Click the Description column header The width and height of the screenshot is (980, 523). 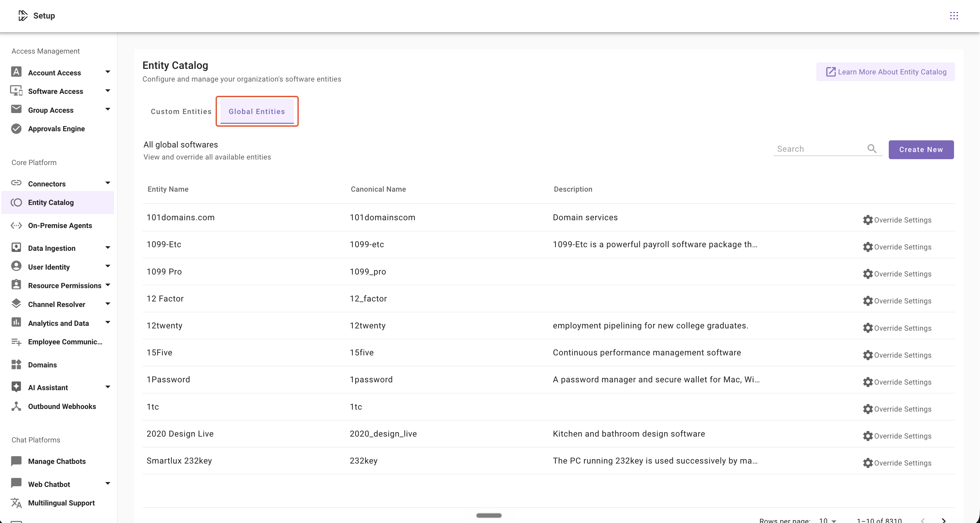573,189
